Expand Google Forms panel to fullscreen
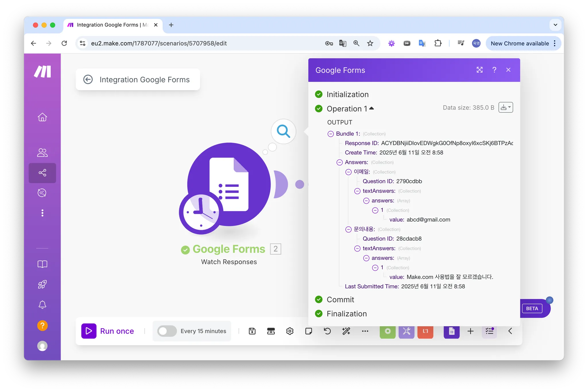Screen dimensions: 588x392 tap(479, 70)
